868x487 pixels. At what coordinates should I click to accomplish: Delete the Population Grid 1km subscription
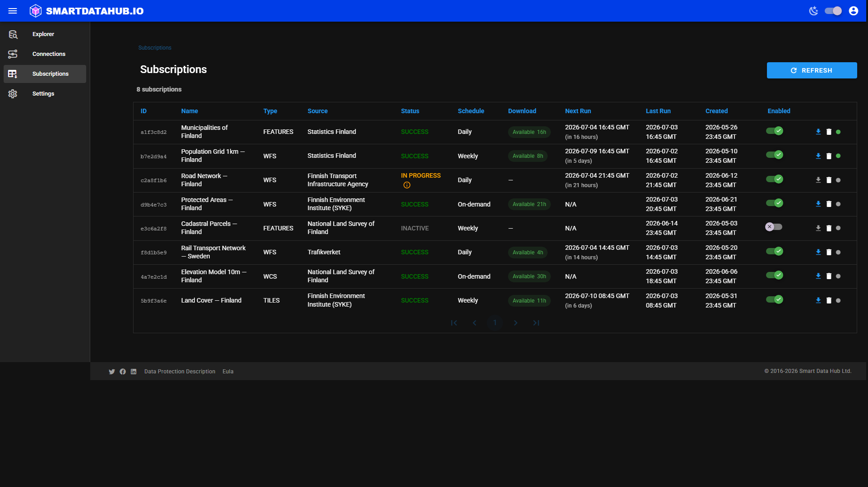pos(829,156)
